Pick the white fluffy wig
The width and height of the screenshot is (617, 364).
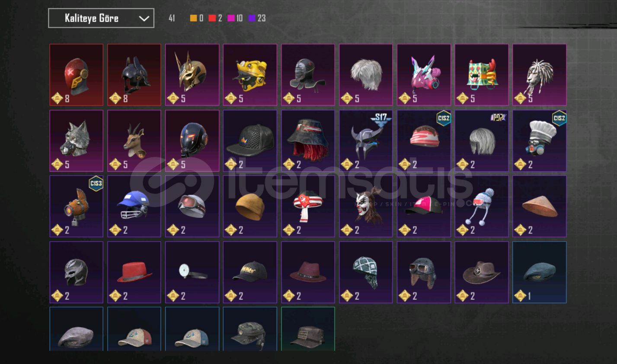pyautogui.click(x=366, y=75)
